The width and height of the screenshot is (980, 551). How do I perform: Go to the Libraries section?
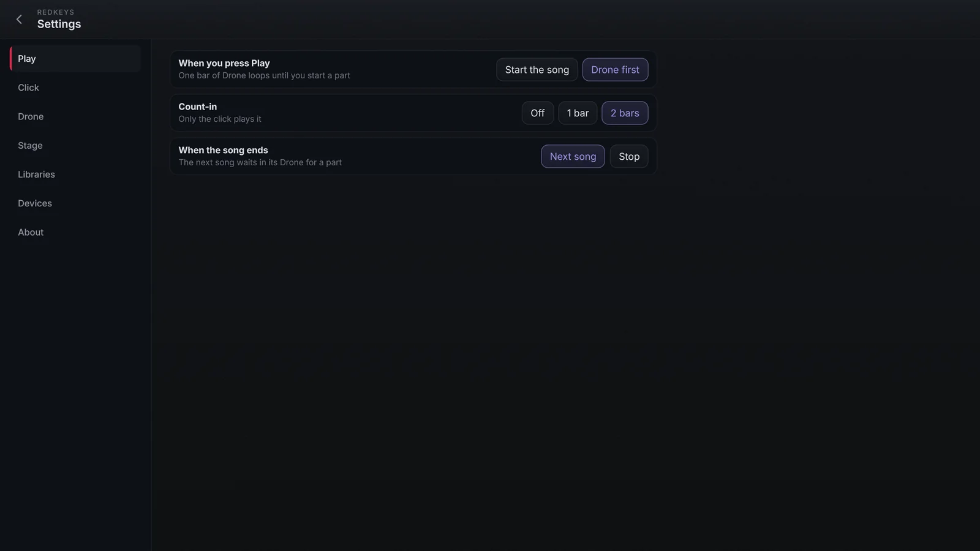(x=75, y=174)
